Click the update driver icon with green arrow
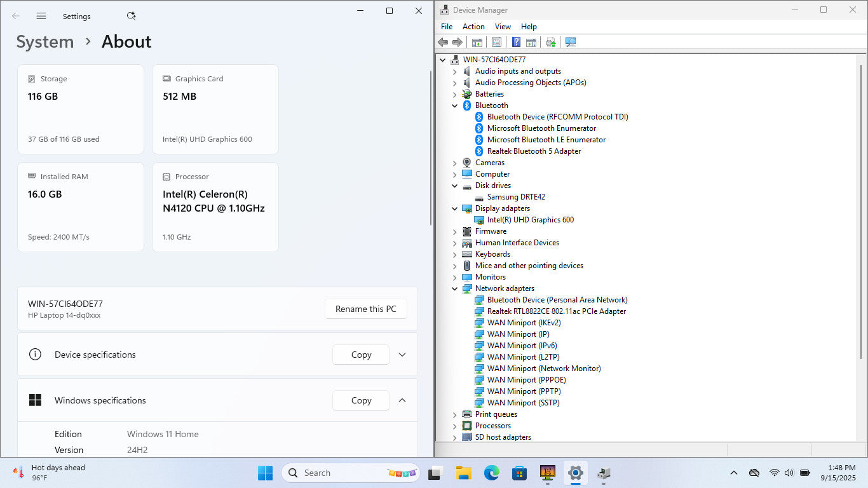This screenshot has height=488, width=868. (x=550, y=42)
